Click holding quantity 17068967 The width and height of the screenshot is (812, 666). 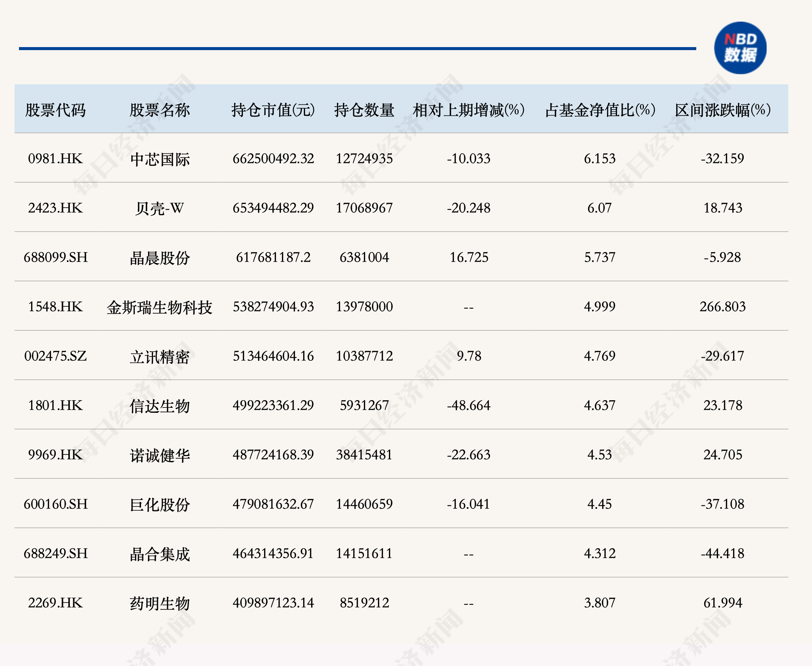coord(364,208)
